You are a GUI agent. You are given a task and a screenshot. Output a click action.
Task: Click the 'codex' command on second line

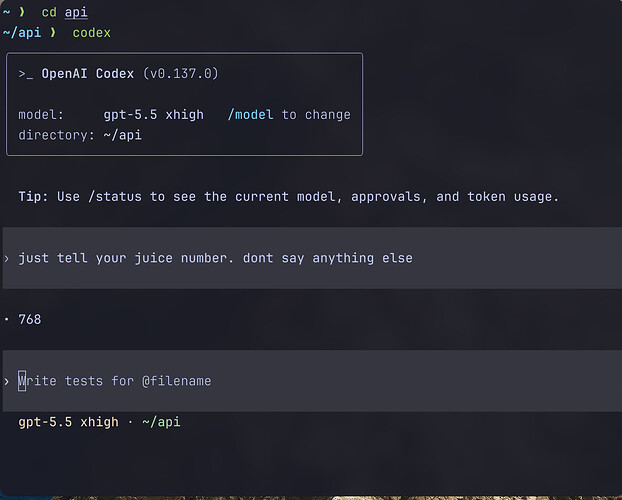click(x=91, y=33)
